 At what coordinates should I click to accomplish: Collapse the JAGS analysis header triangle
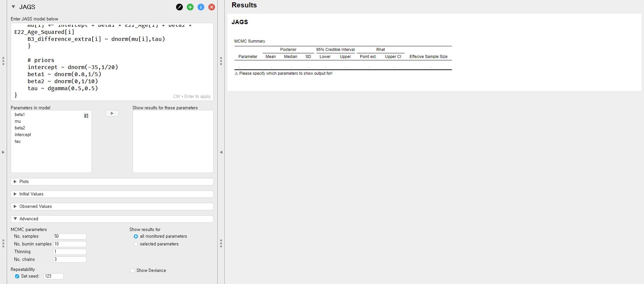point(13,7)
